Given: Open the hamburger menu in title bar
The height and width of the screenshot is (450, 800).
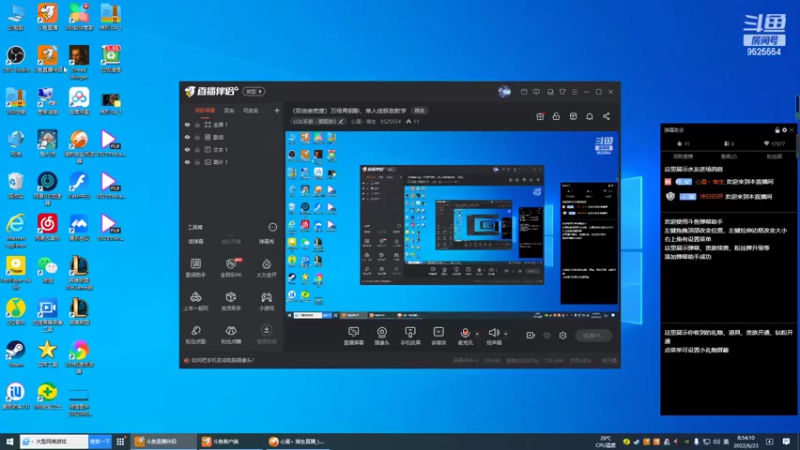Looking at the screenshot, I should point(574,92).
